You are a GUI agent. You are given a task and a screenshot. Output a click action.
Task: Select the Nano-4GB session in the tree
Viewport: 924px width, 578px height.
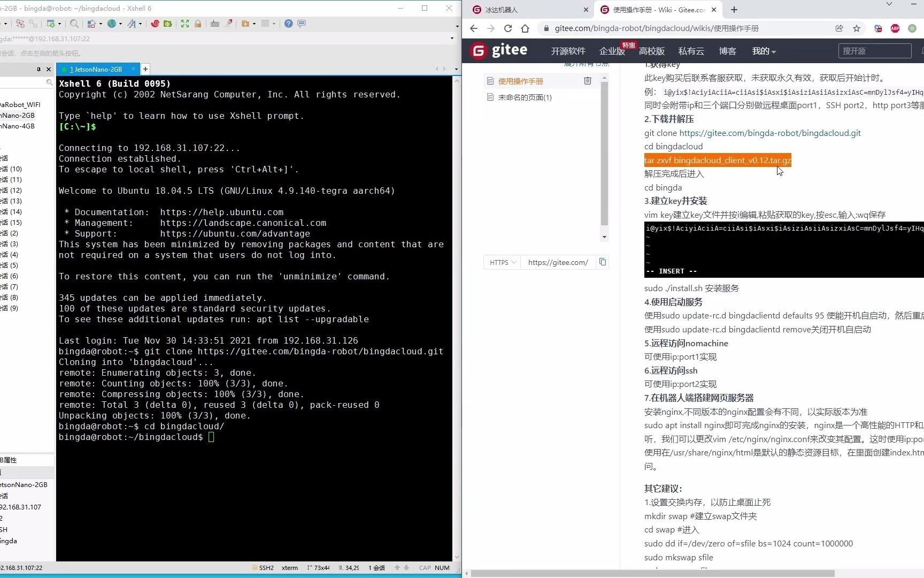click(x=17, y=126)
